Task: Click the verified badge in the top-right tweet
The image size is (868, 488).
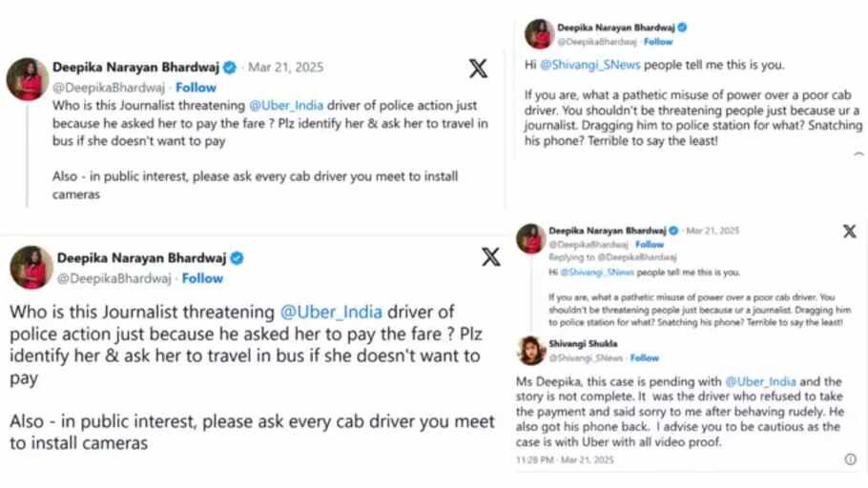Action: pyautogui.click(x=682, y=28)
